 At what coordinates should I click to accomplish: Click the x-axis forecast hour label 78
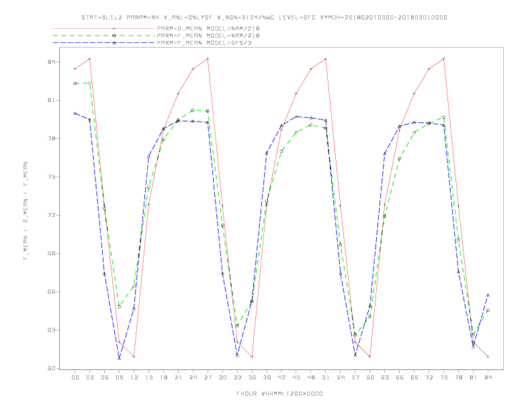pos(458,377)
